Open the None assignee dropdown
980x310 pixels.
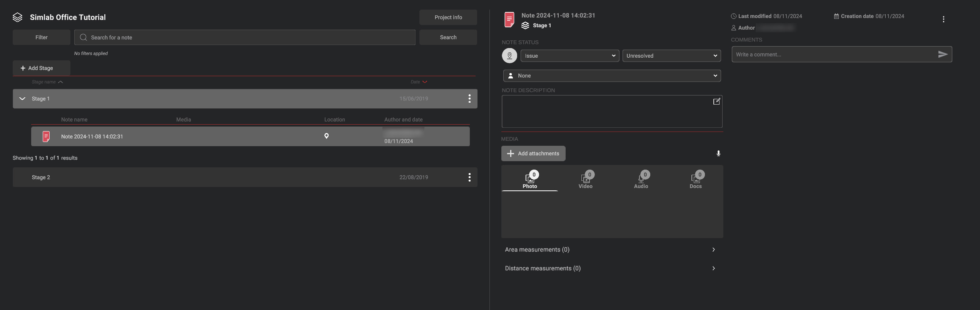(612, 76)
